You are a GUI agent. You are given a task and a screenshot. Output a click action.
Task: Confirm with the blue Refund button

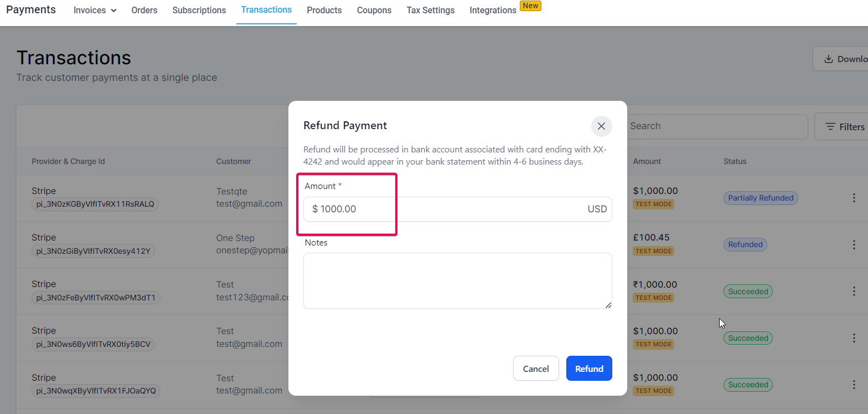point(589,369)
